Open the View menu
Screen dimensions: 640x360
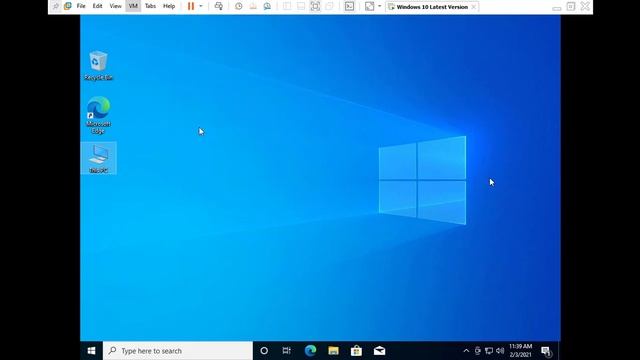pyautogui.click(x=115, y=6)
